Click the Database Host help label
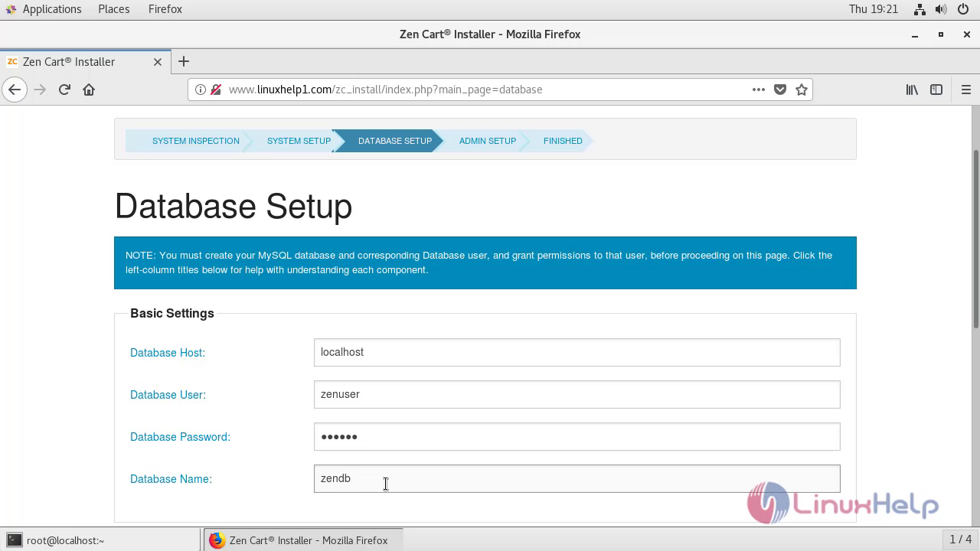The image size is (980, 551). [168, 353]
